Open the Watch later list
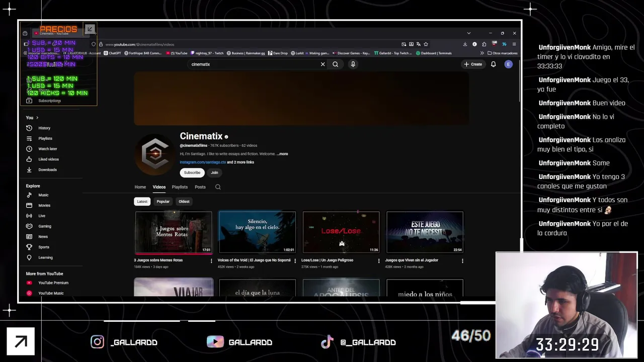The width and height of the screenshot is (644, 362). click(48, 149)
